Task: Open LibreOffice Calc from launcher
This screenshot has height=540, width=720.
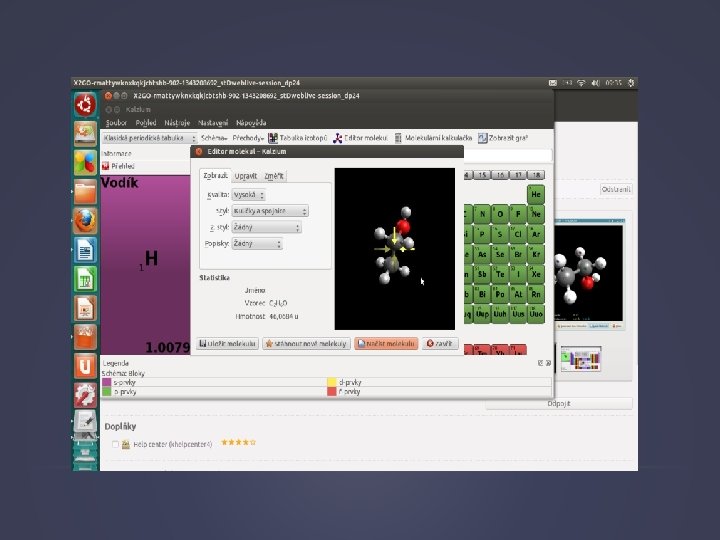Action: (85, 279)
